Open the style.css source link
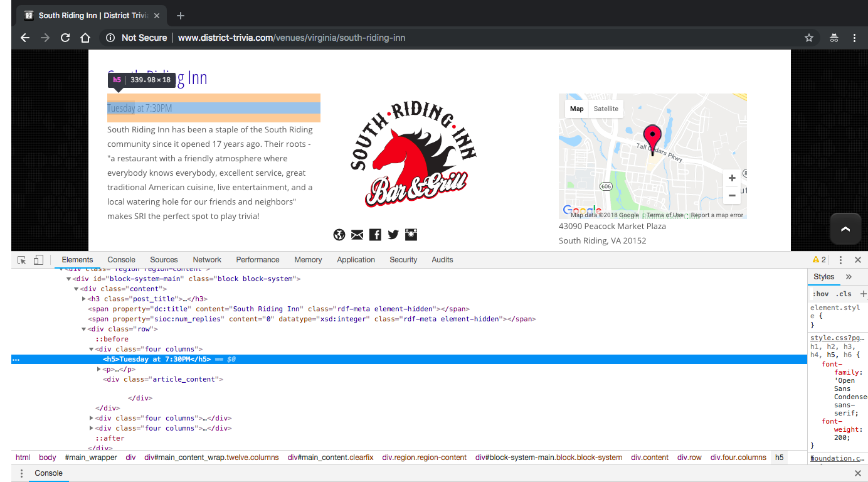 click(x=837, y=338)
